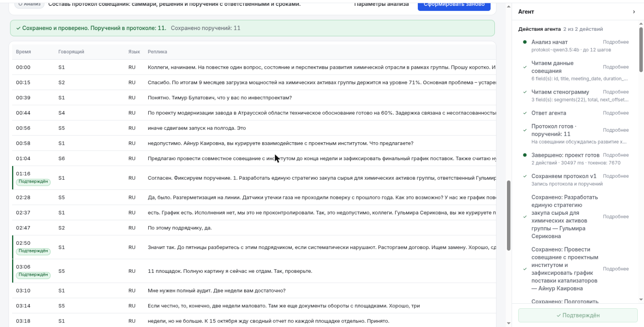The width and height of the screenshot is (644, 327).
Task: Click the checkmark icon beside Читаем данные совещания
Action: (x=525, y=67)
